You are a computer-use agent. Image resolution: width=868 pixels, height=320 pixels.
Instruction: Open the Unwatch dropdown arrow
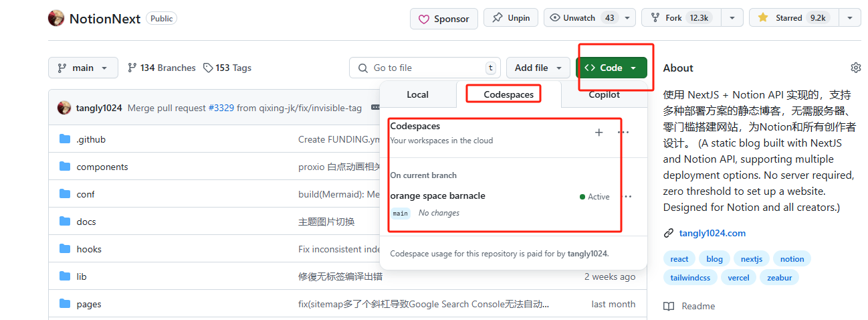tap(627, 18)
